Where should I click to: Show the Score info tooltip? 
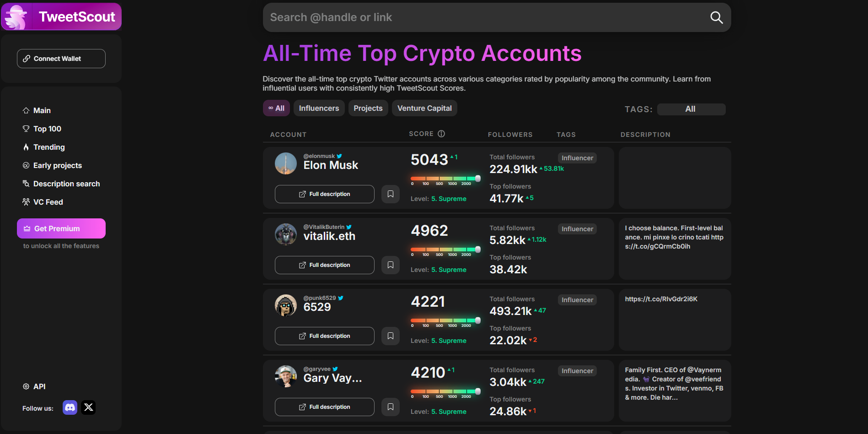(441, 133)
